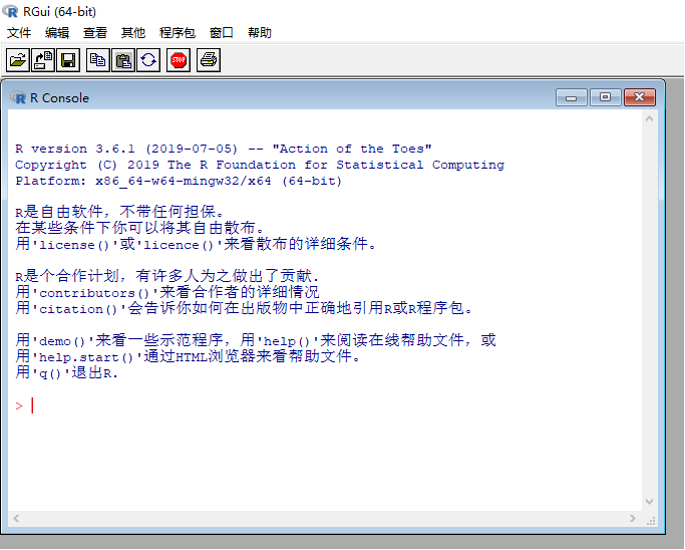685x550 pixels.
Task: Click the horizontal scrollbar left arrow
Action: (x=15, y=518)
